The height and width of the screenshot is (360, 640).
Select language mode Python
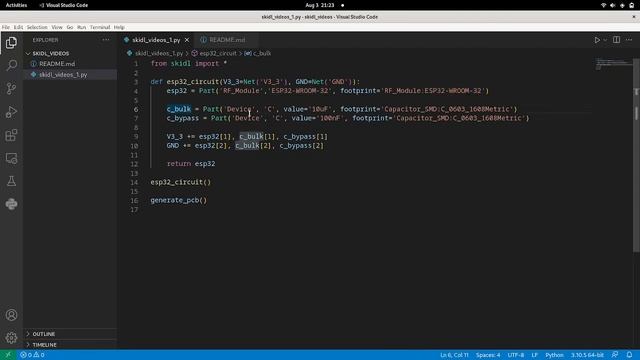(x=554, y=355)
